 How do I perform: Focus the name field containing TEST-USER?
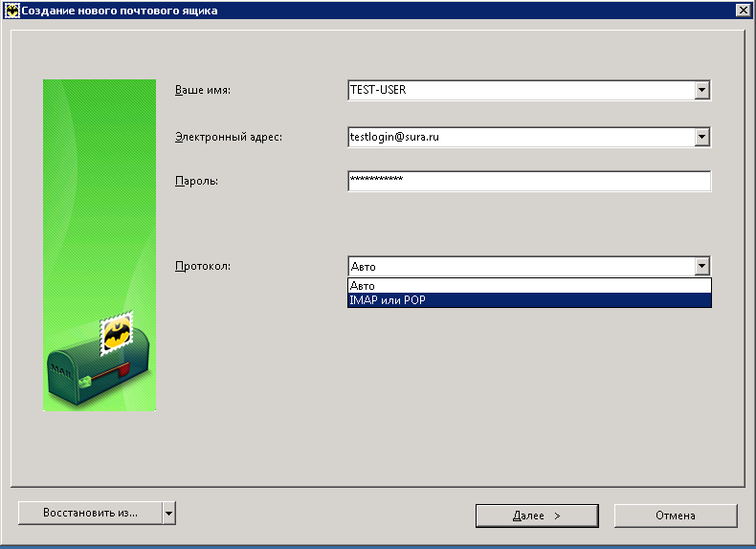click(x=521, y=90)
